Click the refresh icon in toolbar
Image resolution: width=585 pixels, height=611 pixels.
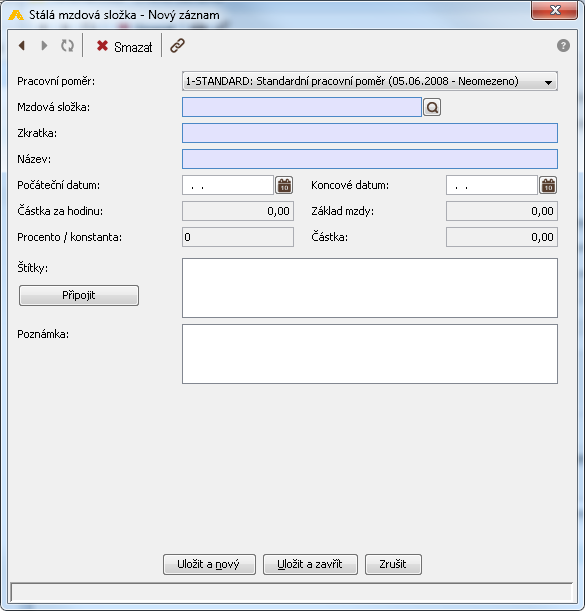[67, 46]
